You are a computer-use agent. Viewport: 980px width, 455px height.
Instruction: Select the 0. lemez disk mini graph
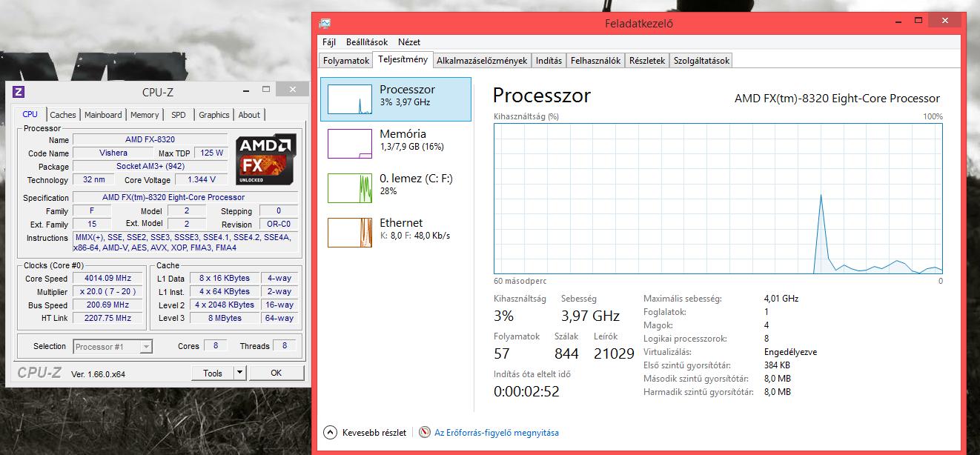(350, 187)
